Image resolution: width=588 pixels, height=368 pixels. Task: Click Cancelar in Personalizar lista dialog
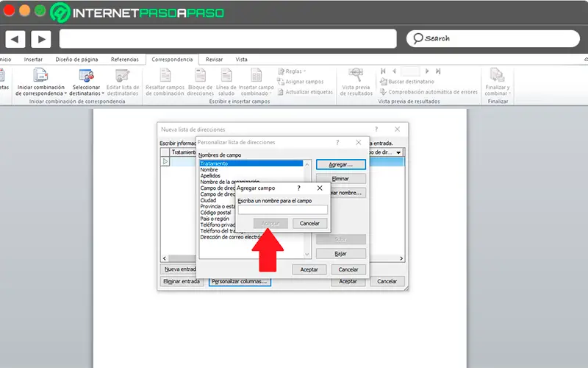pyautogui.click(x=348, y=269)
